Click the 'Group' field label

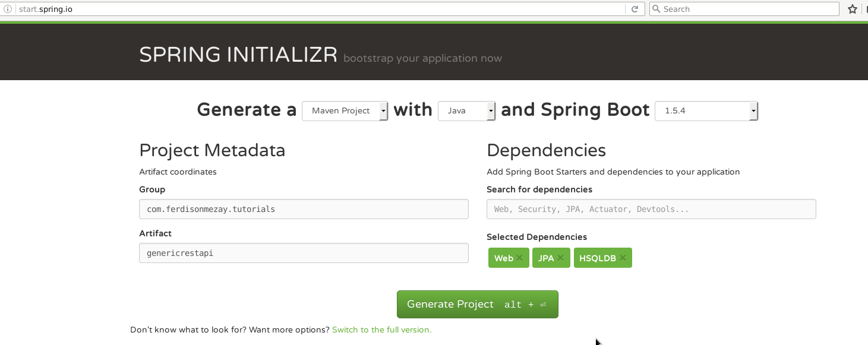[152, 189]
